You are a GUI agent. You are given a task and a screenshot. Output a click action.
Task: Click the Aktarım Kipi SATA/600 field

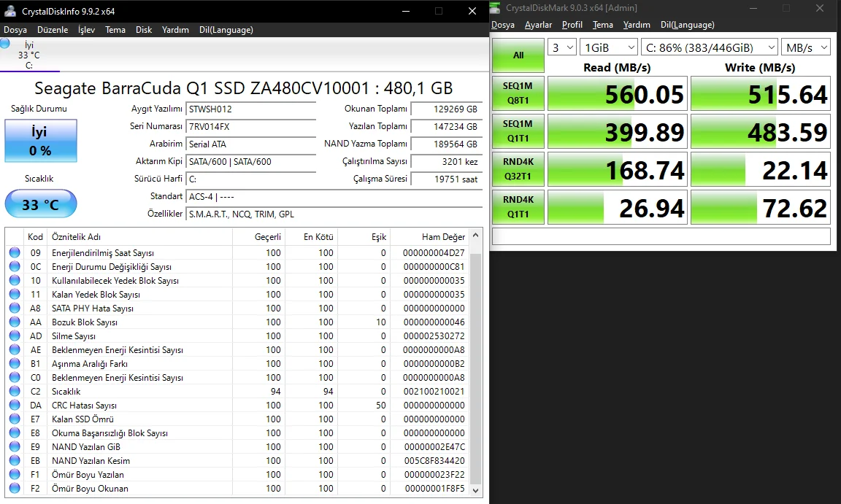tap(251, 162)
